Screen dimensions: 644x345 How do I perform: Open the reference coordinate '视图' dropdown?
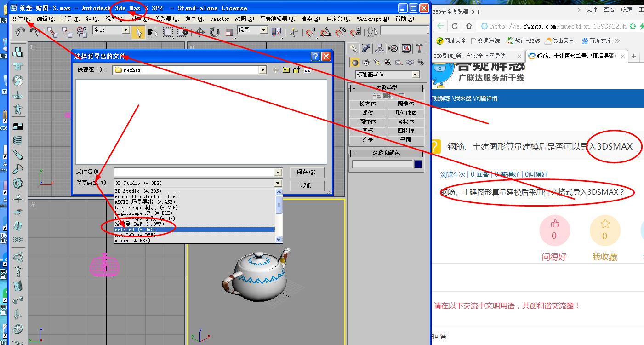(252, 30)
